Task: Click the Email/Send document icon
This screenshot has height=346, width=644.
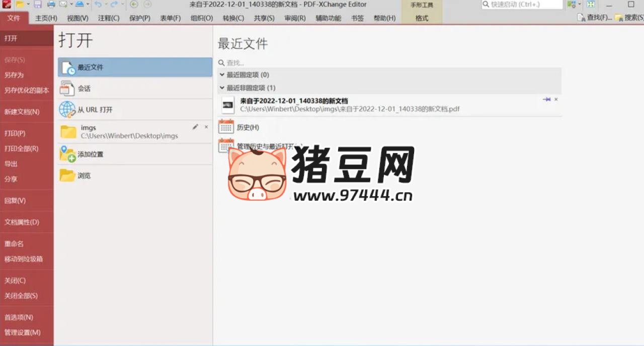Action: tap(62, 5)
